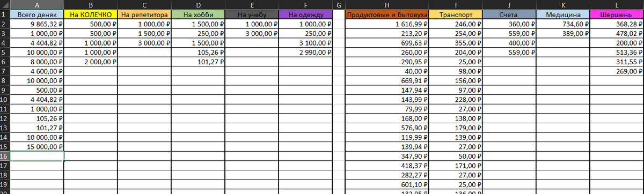Screen dimensions: 644x194
Task: Select cell with 400,00 ₽
Action: 509,43
